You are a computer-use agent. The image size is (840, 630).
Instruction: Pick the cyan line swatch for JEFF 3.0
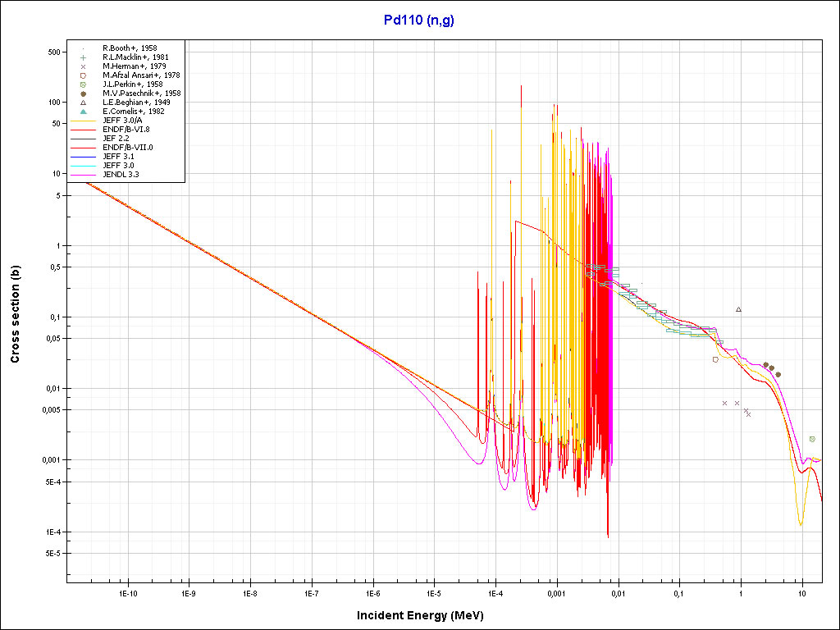click(84, 165)
